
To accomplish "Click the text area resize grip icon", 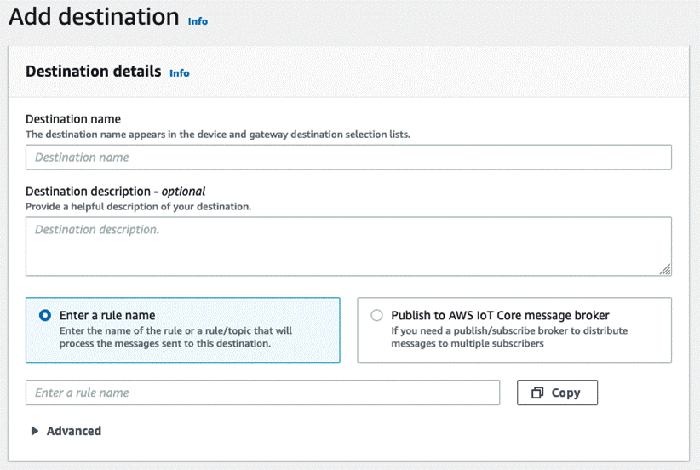I will 665,269.
